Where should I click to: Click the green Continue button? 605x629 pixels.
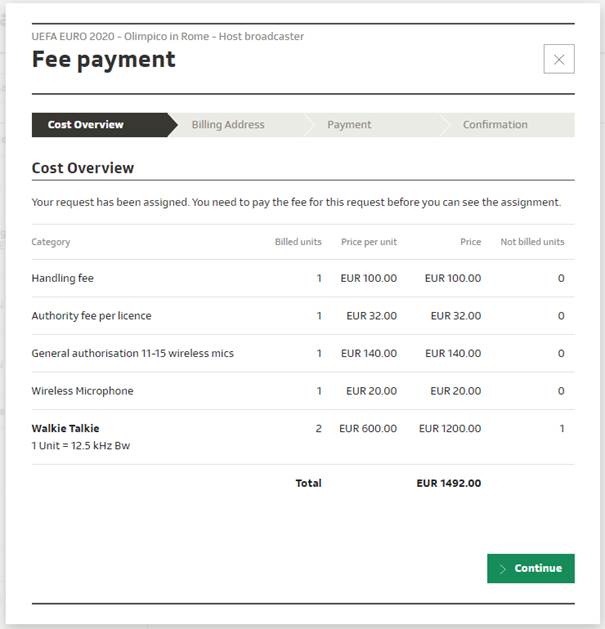[530, 568]
